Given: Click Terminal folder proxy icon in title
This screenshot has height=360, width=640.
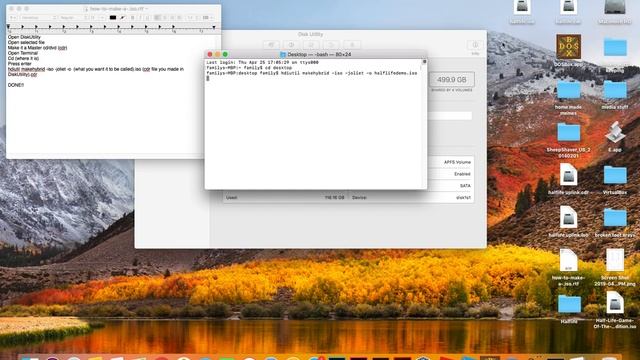Looking at the screenshot, I should pyautogui.click(x=283, y=54).
